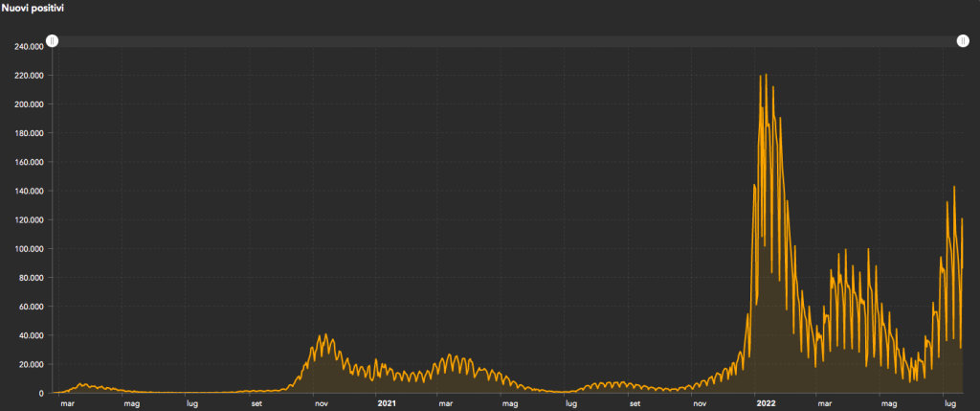Click the "Nuovi positivi" chart title

click(x=33, y=8)
